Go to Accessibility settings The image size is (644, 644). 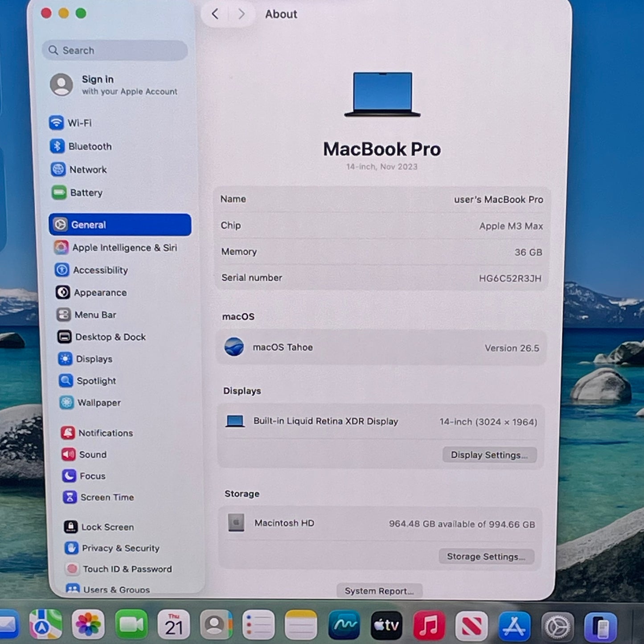click(x=91, y=270)
